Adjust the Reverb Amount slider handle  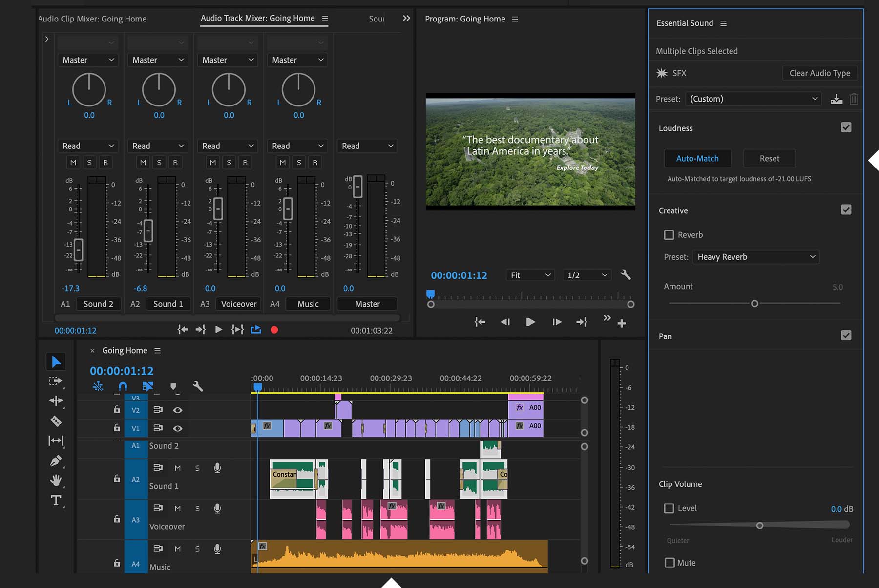pos(754,304)
